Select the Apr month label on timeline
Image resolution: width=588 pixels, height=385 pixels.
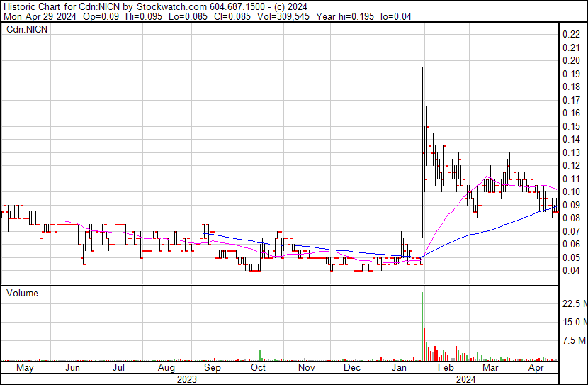click(536, 368)
